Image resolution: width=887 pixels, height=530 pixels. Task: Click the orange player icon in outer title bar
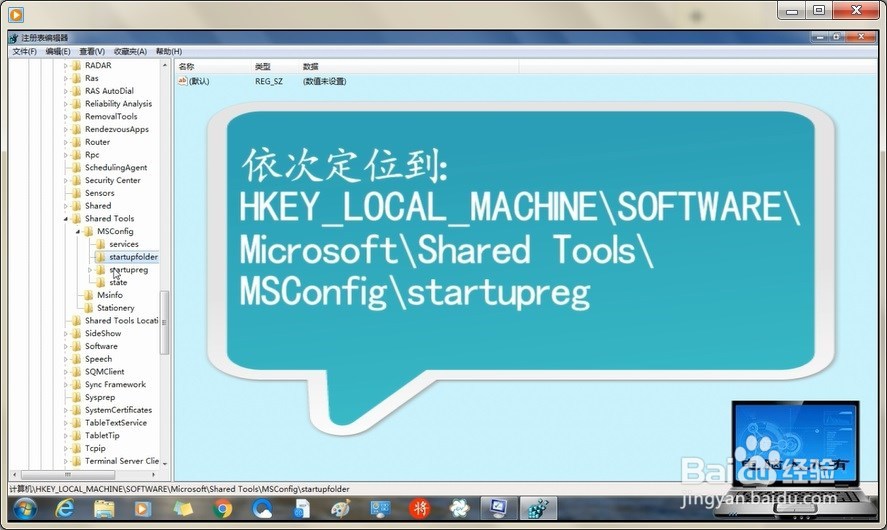(x=16, y=14)
